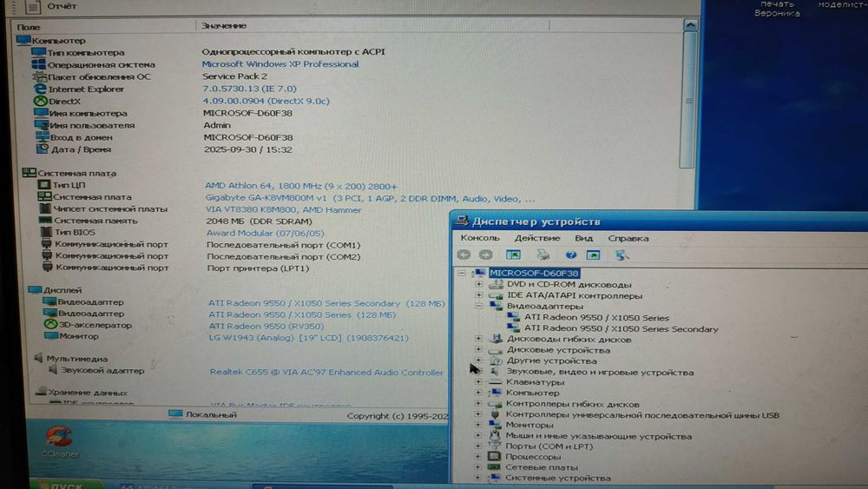Open the VIA VT8380 K8M800 chipset link

point(284,210)
